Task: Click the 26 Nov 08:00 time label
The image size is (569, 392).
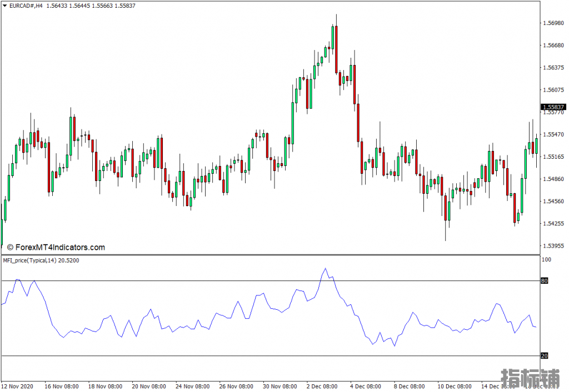Action: (x=236, y=386)
